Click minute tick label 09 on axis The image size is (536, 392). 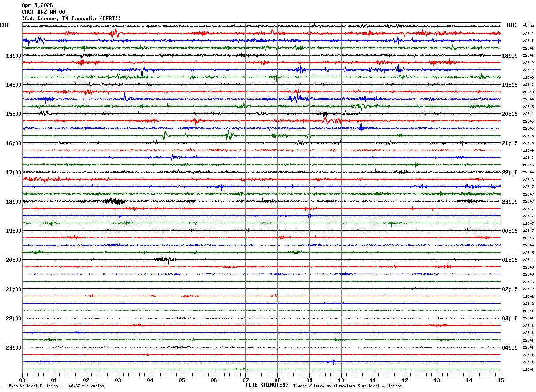[x=309, y=380]
